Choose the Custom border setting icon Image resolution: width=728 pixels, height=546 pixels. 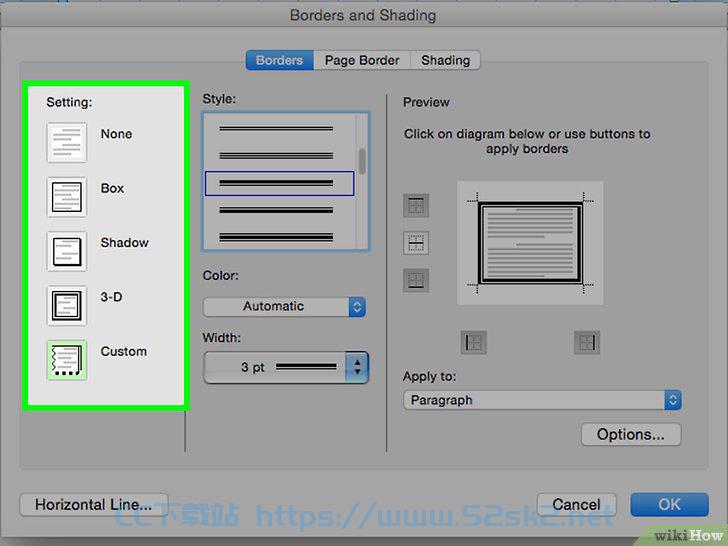[66, 360]
